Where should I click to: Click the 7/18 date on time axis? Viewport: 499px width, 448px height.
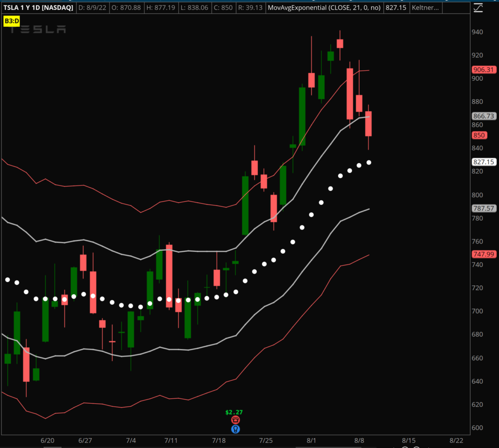[x=219, y=441]
